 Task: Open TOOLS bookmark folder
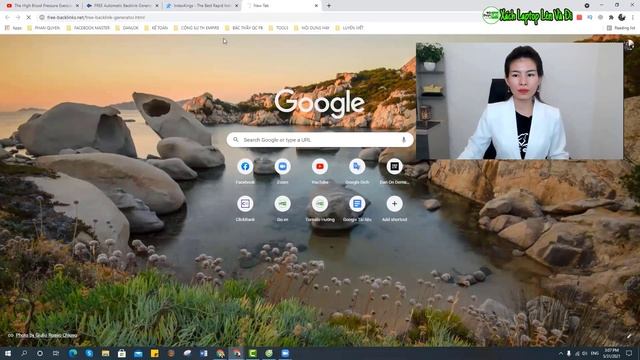pos(278,28)
